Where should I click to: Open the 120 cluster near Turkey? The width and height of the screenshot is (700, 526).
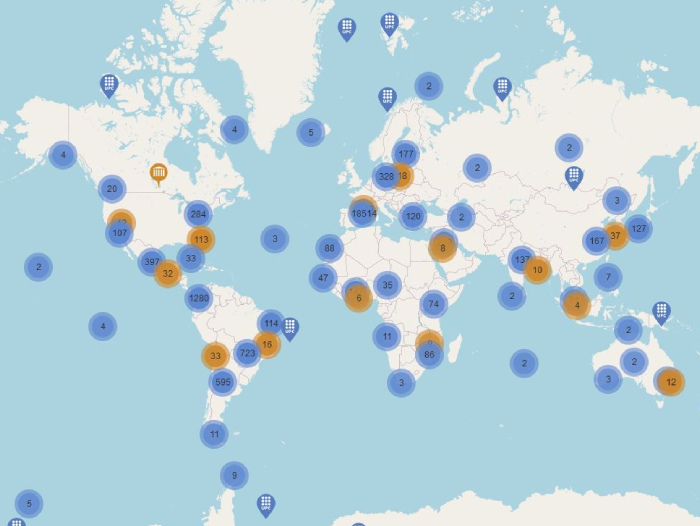(x=412, y=216)
